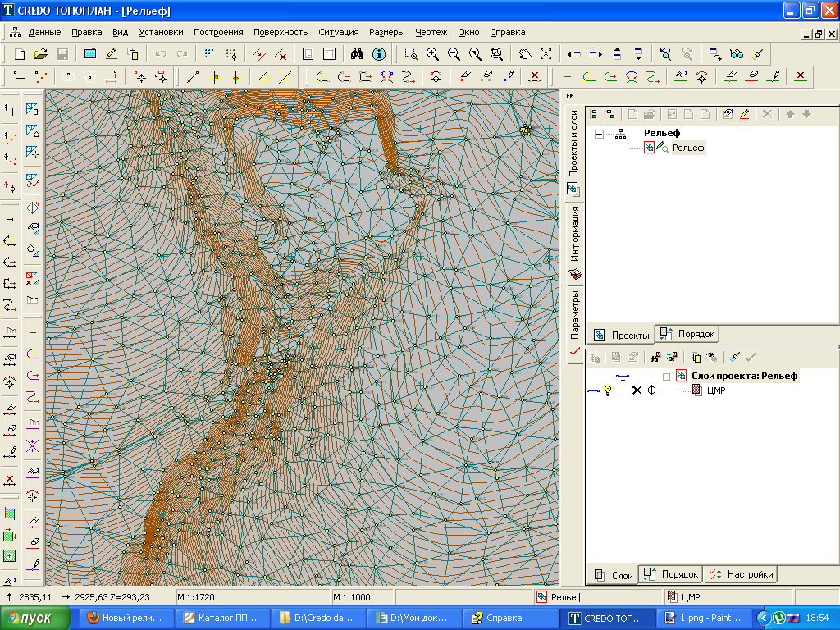Select the ЦМР layer row
Image resolution: width=840 pixels, height=630 pixels.
click(x=716, y=390)
